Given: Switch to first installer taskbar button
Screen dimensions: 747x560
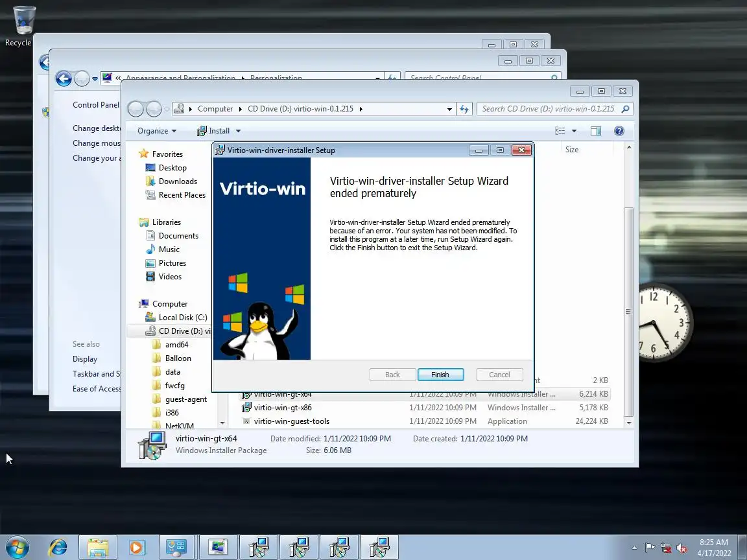Looking at the screenshot, I should (259, 548).
